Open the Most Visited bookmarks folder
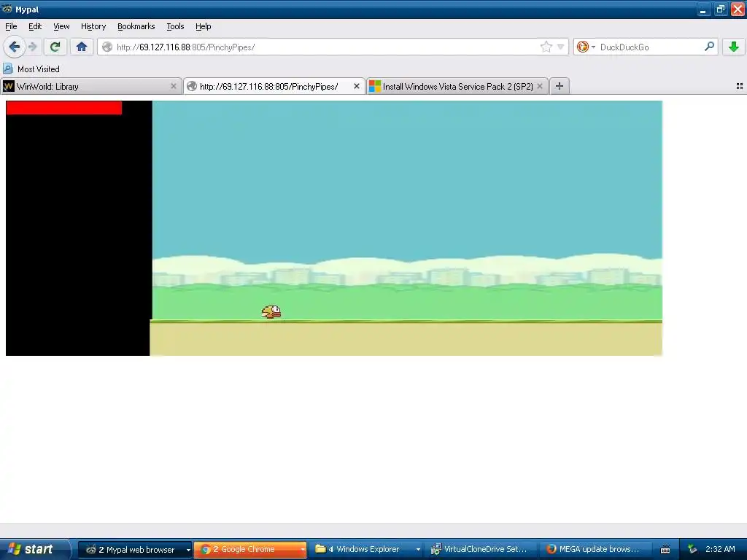This screenshot has height=560, width=747. tap(31, 69)
